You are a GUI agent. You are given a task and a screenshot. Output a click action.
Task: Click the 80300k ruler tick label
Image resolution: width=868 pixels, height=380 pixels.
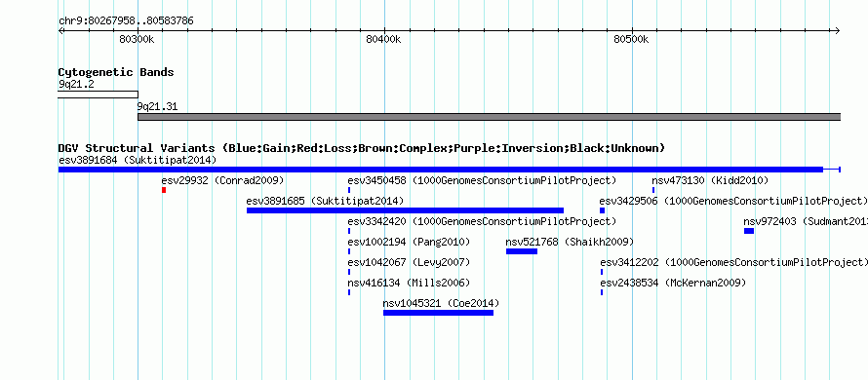(137, 40)
